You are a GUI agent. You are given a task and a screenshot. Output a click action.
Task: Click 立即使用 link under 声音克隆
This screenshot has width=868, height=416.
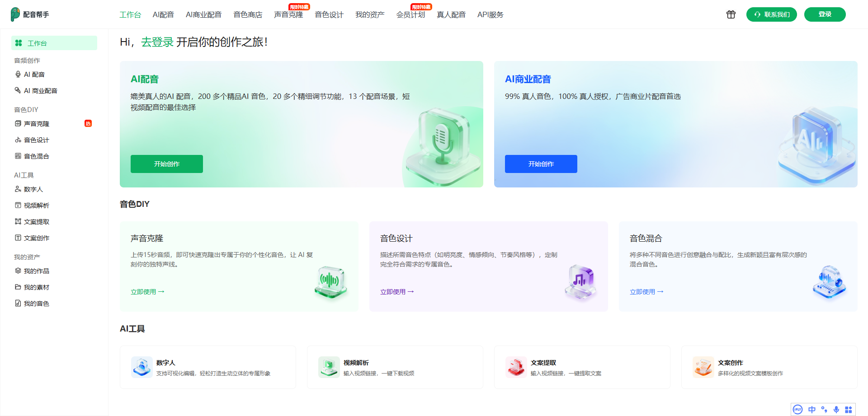click(x=147, y=292)
